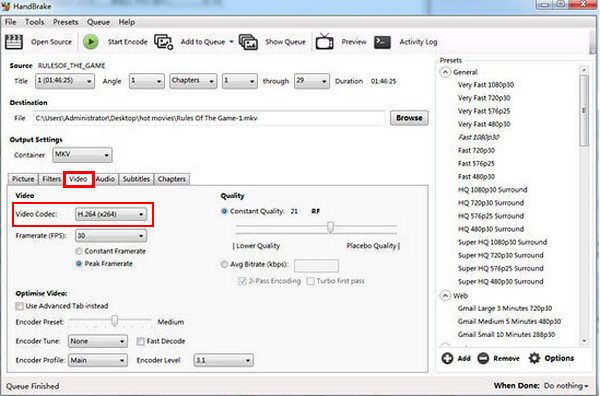Click the preset Options gear icon
Image resolution: width=600 pixels, height=396 pixels.
534,358
